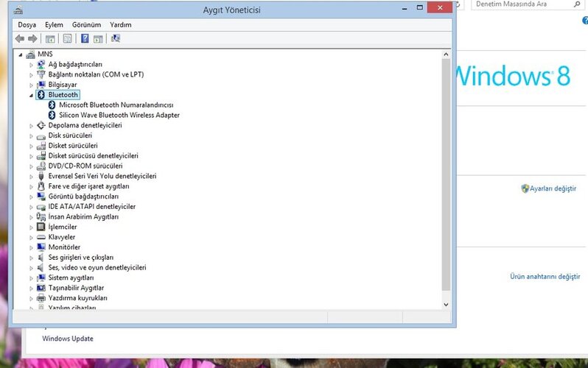588x368 pixels.
Task: Select İnsan Arabirim Aygıtları row
Action: (83, 216)
